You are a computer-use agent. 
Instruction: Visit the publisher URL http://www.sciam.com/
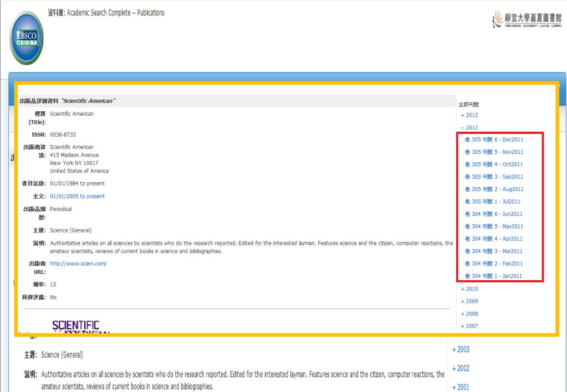click(x=78, y=264)
